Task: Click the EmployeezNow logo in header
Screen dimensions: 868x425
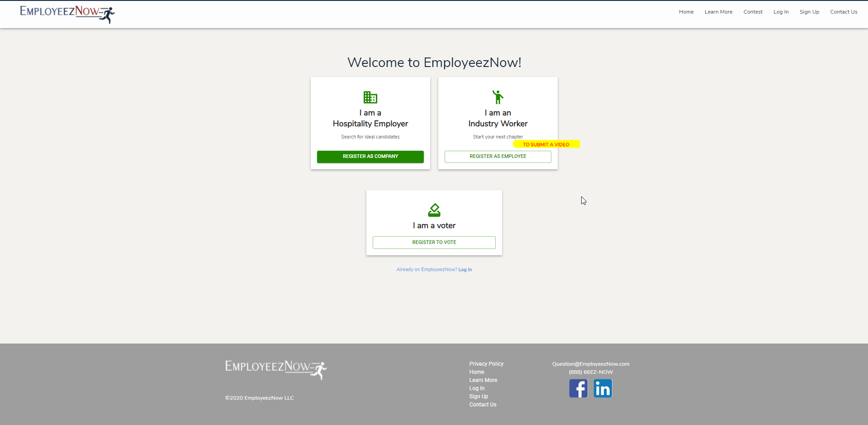Action: 67,14
